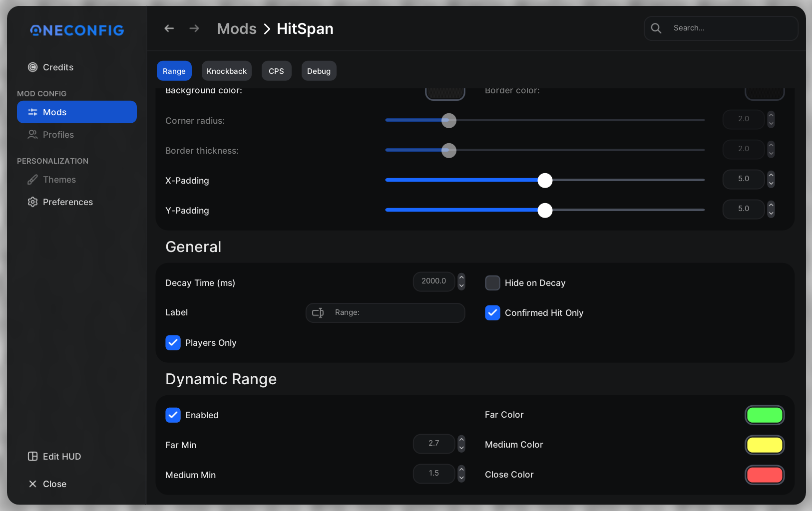Click the Preferences gear icon
The image size is (812, 511).
(32, 202)
